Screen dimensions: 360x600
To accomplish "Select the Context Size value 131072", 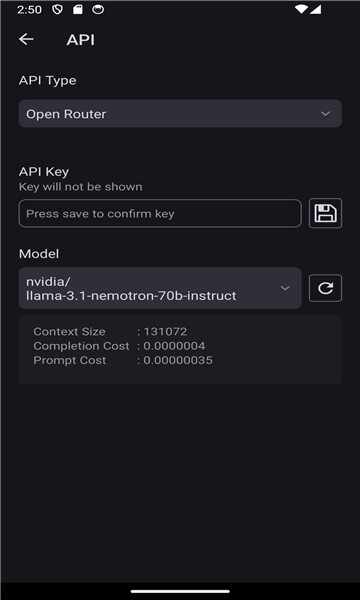I will pyautogui.click(x=165, y=331).
